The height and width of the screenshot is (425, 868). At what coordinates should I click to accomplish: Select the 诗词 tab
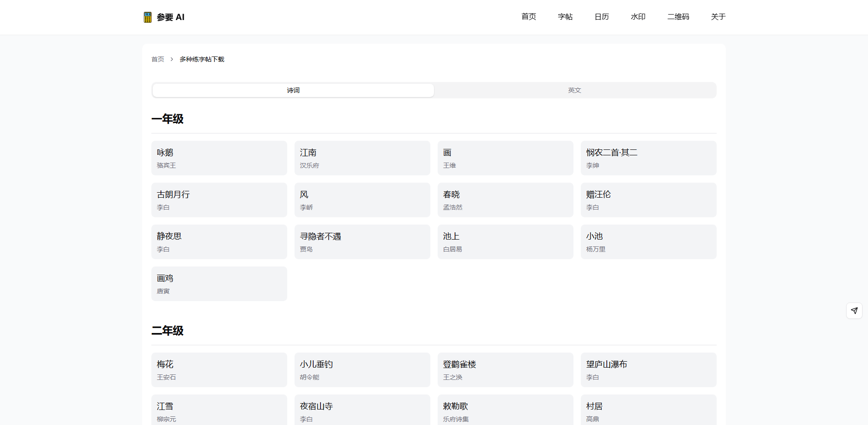(293, 90)
